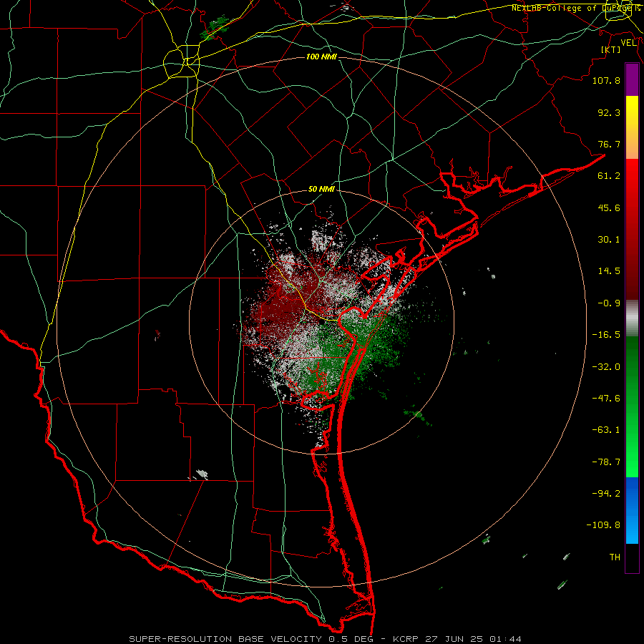
Task: Click the 45.6 legend value
Action: tap(609, 208)
